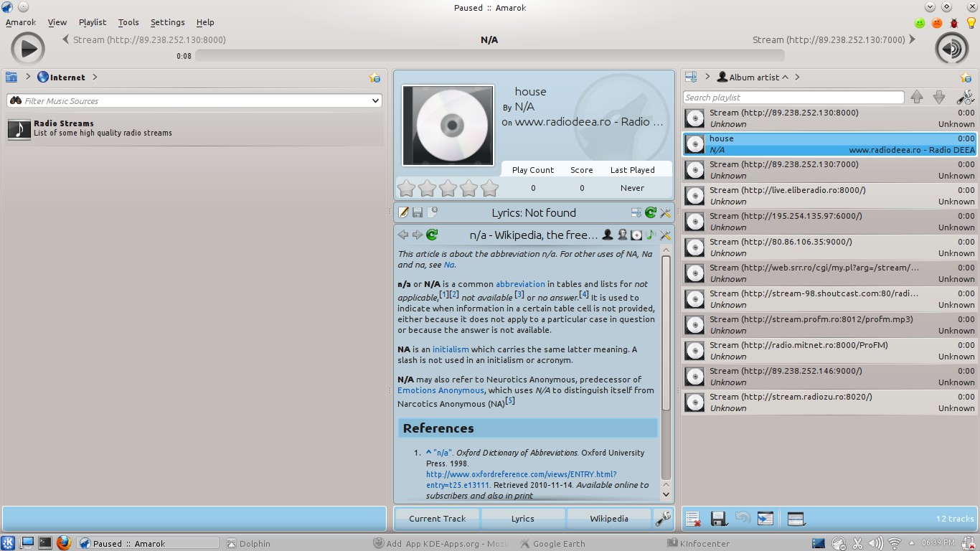Reload lyrics with green refresh icon
The image size is (980, 551).
[x=651, y=212]
